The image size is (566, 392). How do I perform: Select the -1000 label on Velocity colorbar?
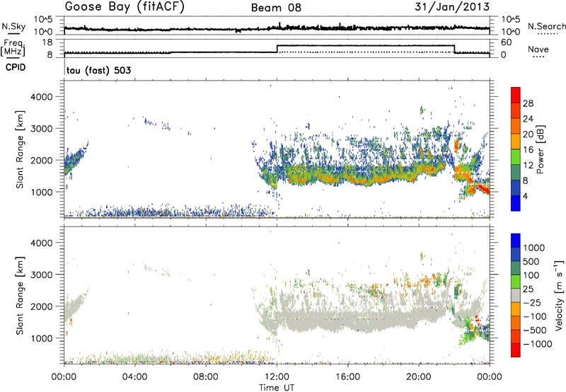click(x=537, y=344)
